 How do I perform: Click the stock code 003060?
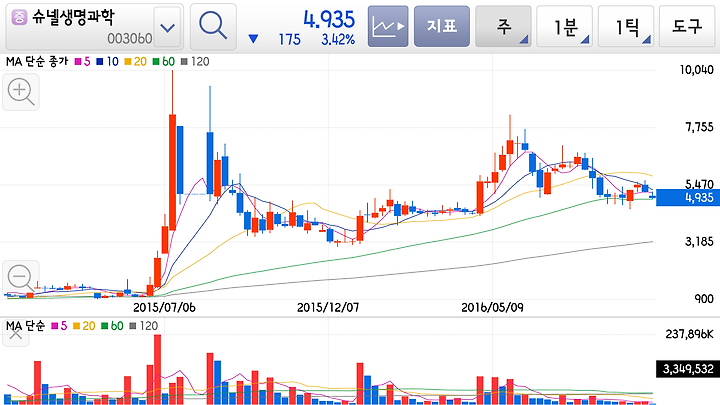[129, 39]
